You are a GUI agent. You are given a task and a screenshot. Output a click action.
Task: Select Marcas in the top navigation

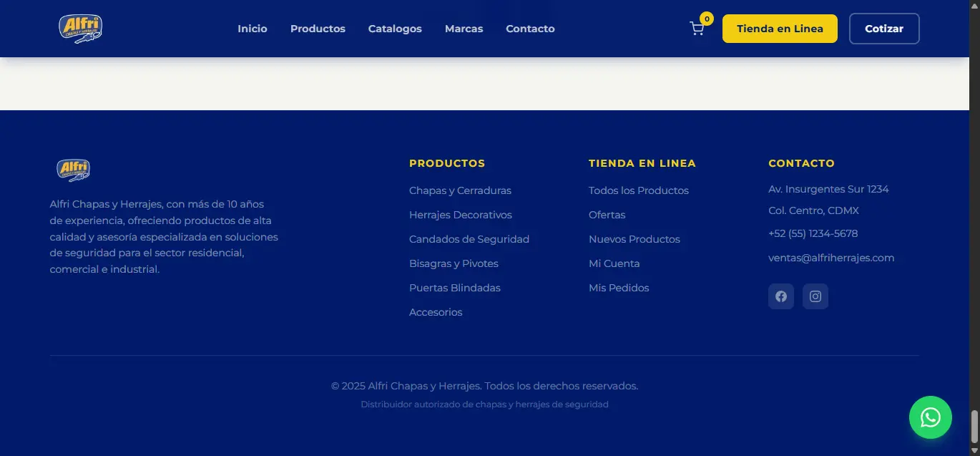point(464,29)
